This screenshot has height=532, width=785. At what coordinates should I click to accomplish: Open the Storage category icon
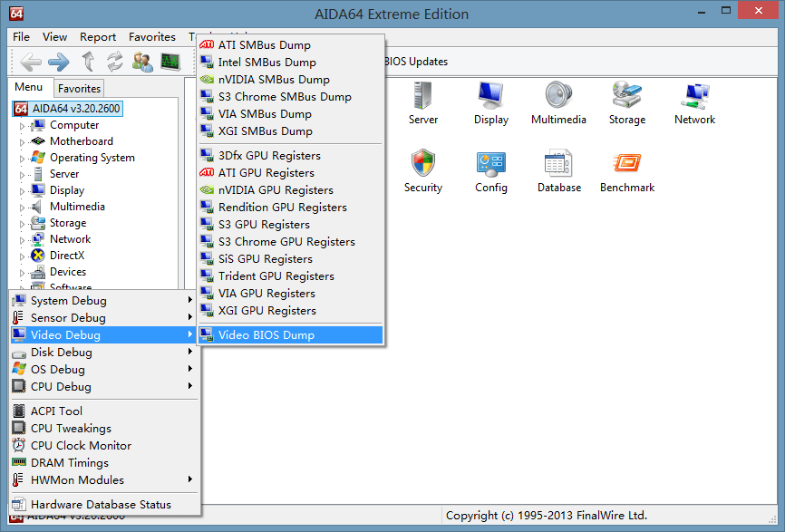click(x=626, y=103)
